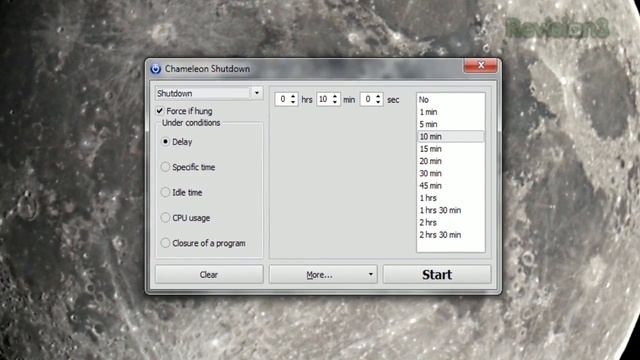Decrease the min value with down arrow
The width and height of the screenshot is (640, 360).
335,102
